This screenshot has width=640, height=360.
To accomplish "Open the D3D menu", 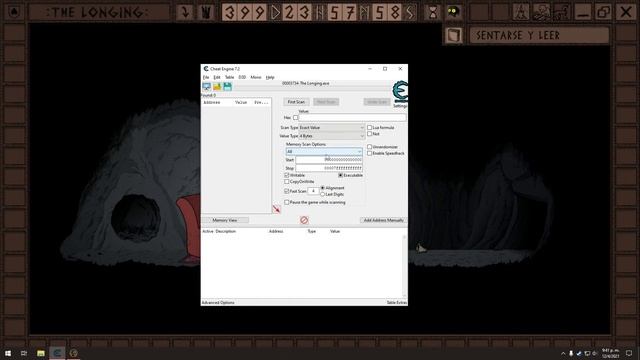I will pos(242,77).
